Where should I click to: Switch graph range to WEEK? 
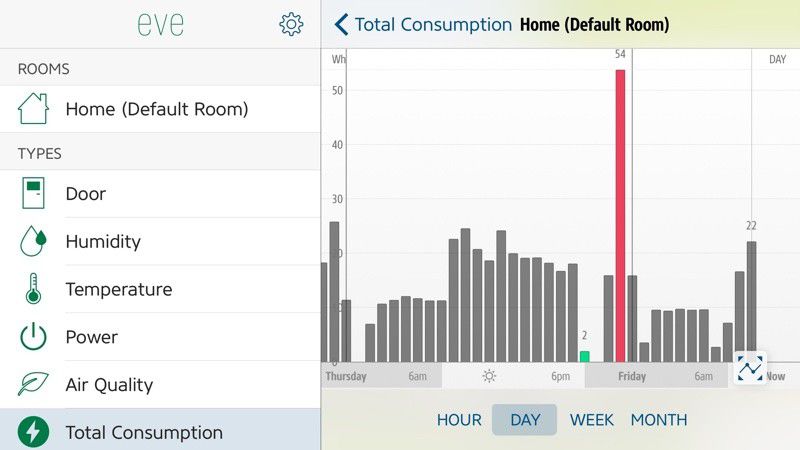click(592, 420)
